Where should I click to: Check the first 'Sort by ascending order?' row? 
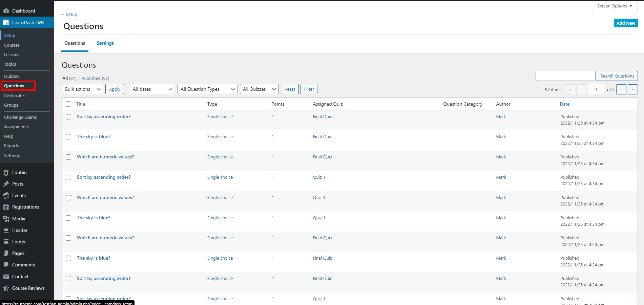68,117
